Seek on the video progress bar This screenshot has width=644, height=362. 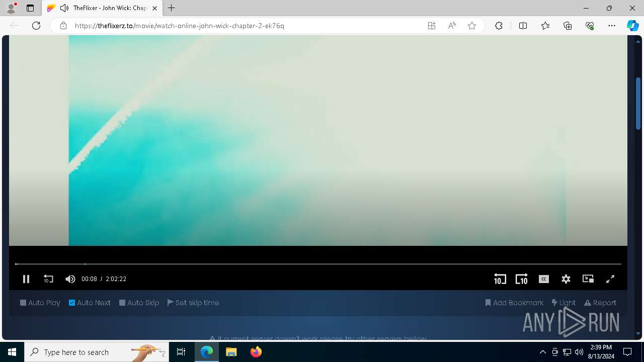click(318, 264)
